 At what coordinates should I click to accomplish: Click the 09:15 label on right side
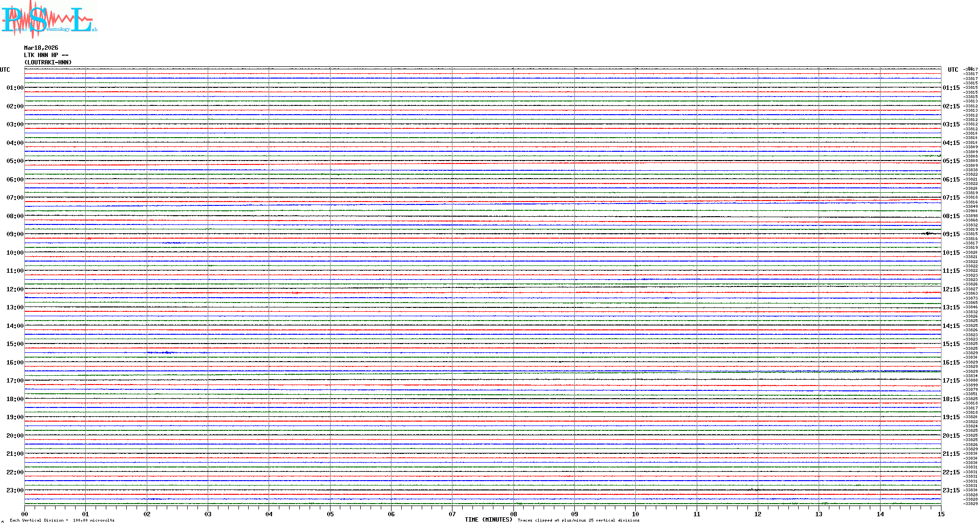[951, 234]
